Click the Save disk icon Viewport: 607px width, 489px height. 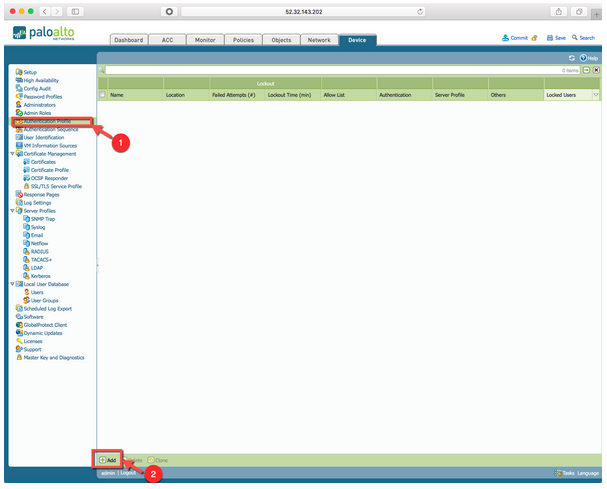point(548,37)
